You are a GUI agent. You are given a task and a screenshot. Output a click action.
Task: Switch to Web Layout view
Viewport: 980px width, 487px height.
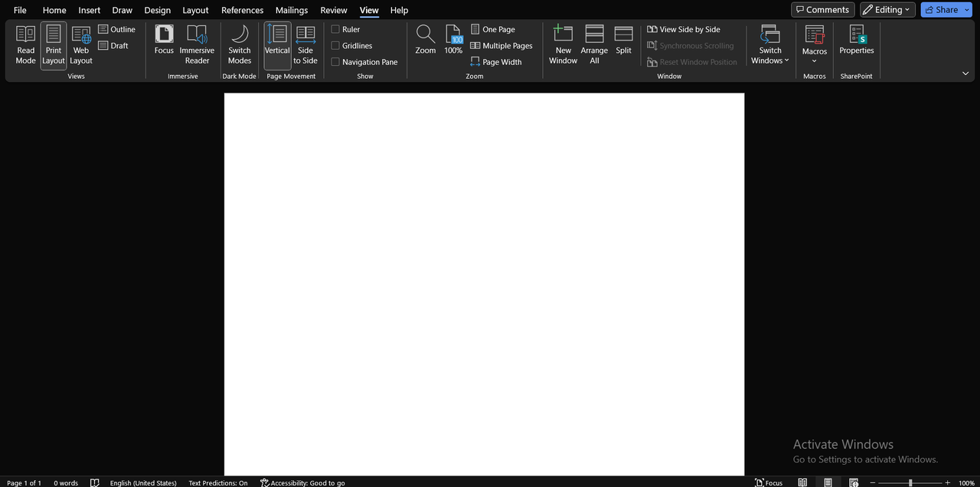(81, 45)
